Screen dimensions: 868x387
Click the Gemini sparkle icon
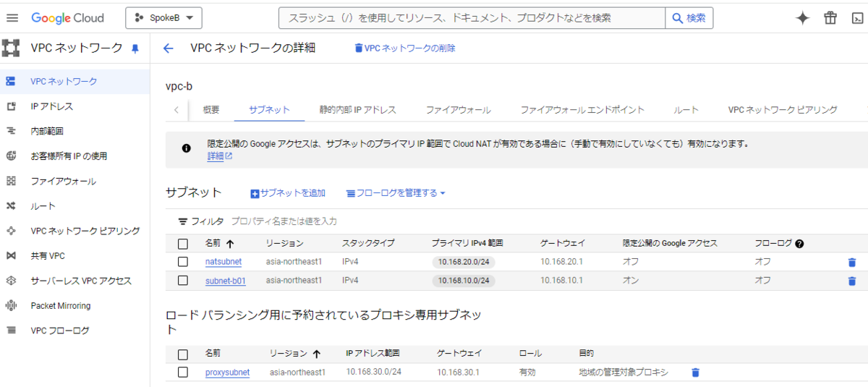[x=802, y=18]
